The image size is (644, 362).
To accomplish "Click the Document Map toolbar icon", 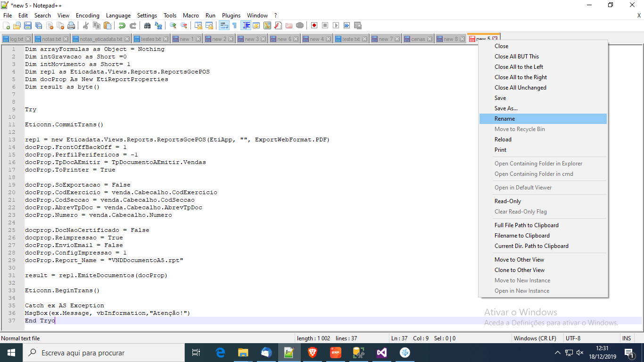I will tap(267, 25).
